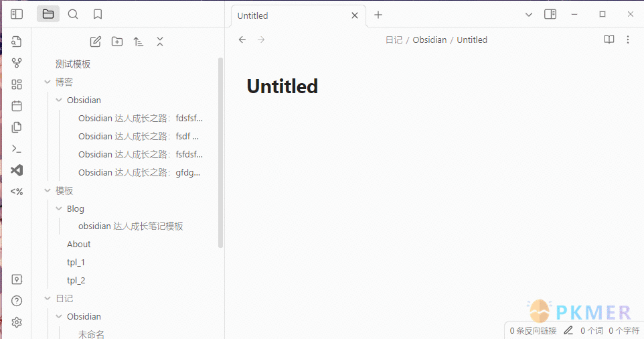
Task: Open help icon in ribbon
Action: pos(17,301)
